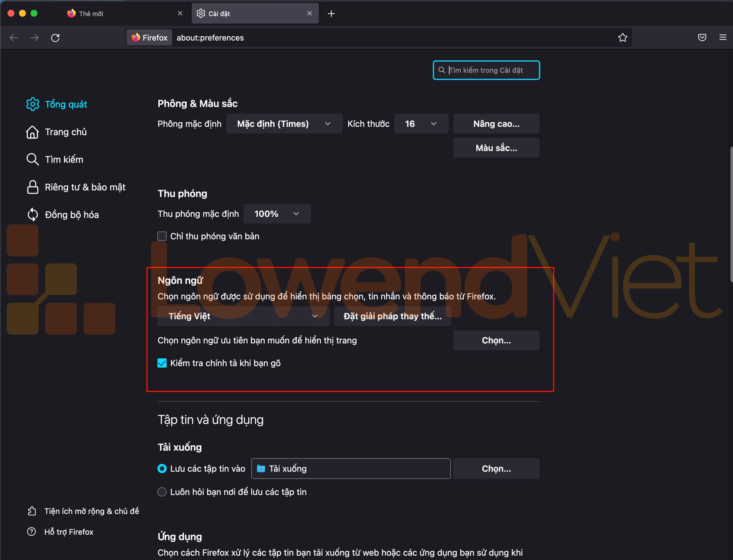This screenshot has width=733, height=560.
Task: Expand the font size 16 dropdown
Action: coord(421,124)
